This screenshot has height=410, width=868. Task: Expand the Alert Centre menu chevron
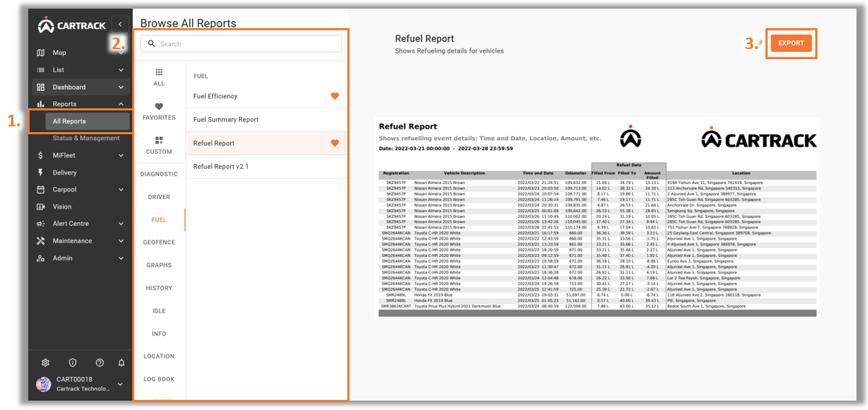tap(121, 224)
